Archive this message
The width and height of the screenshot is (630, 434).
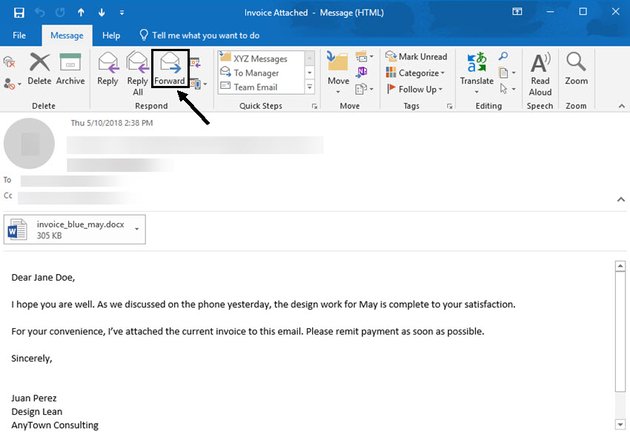point(70,70)
